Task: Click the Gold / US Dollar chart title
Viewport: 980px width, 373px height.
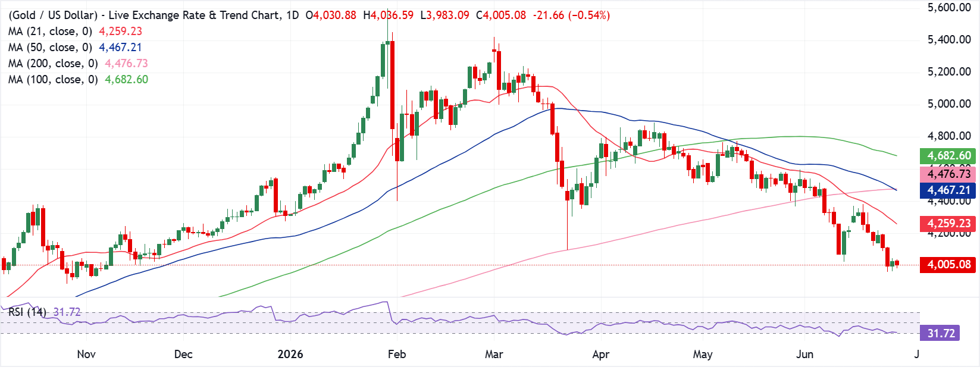Action: (x=143, y=15)
